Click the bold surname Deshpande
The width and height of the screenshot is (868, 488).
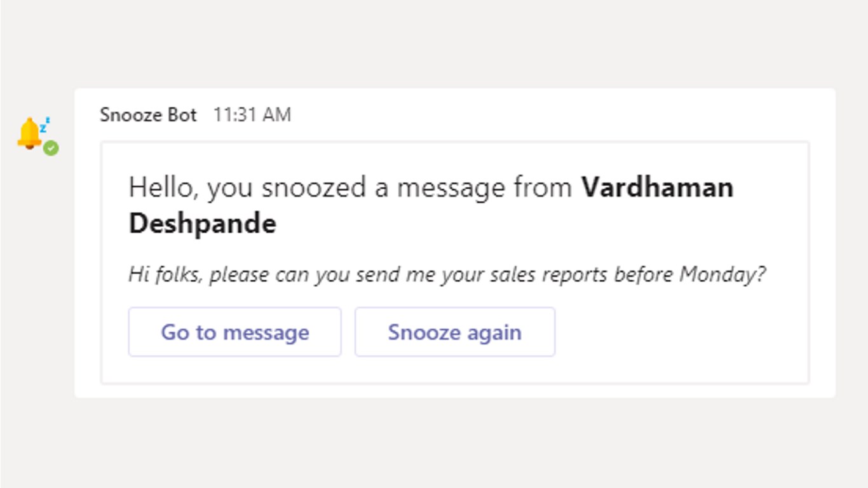pos(202,224)
